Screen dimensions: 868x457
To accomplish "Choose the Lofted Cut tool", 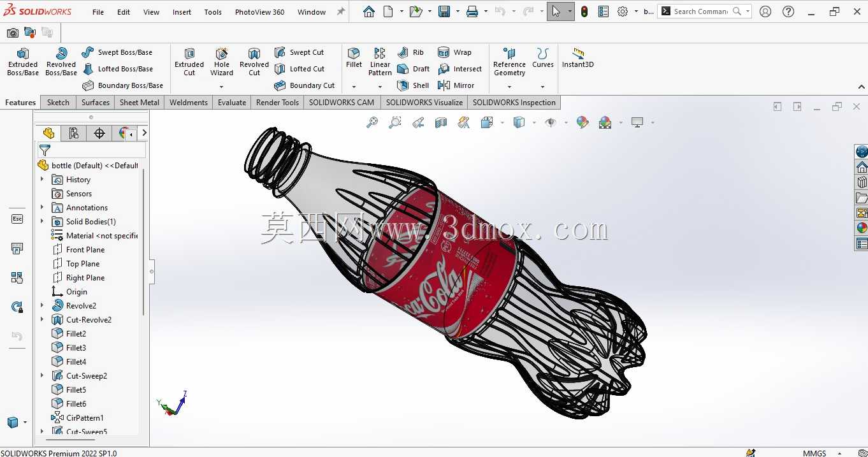I will 300,69.
